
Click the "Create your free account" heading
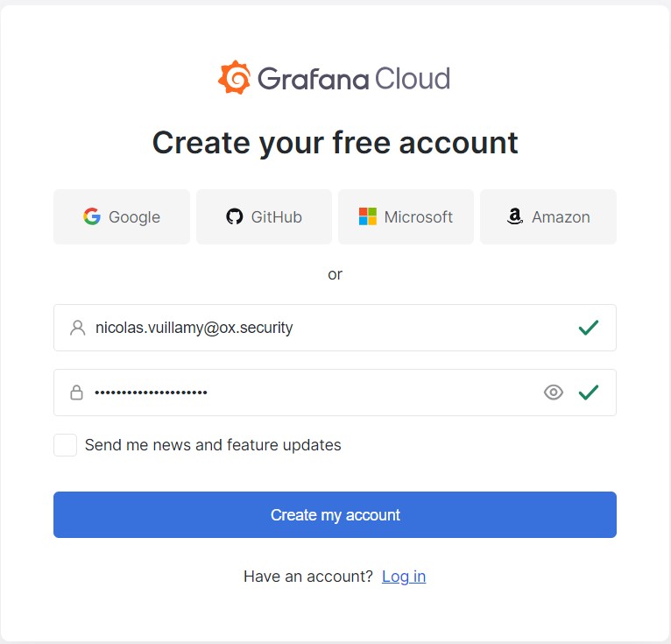coord(335,142)
